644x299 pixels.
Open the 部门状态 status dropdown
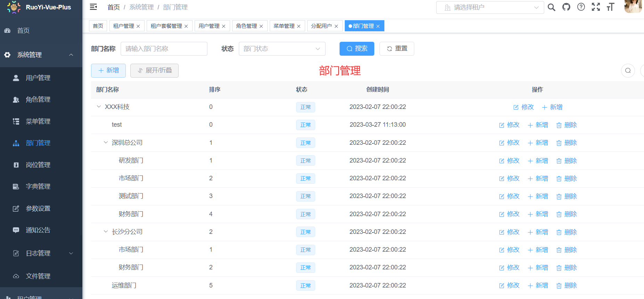coord(282,49)
